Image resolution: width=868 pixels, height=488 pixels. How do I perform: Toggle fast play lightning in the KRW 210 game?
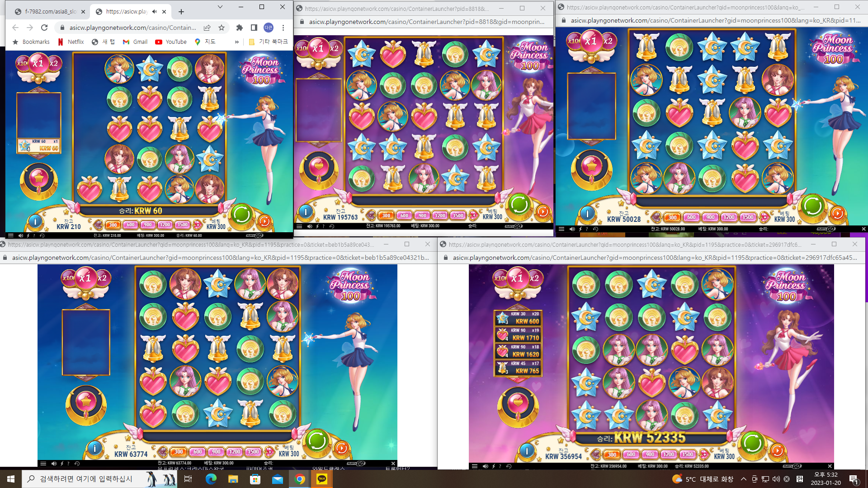[x=28, y=235]
